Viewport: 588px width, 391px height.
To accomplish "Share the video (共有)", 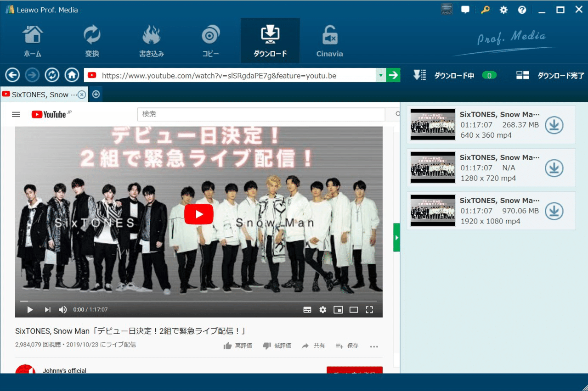I will [313, 346].
